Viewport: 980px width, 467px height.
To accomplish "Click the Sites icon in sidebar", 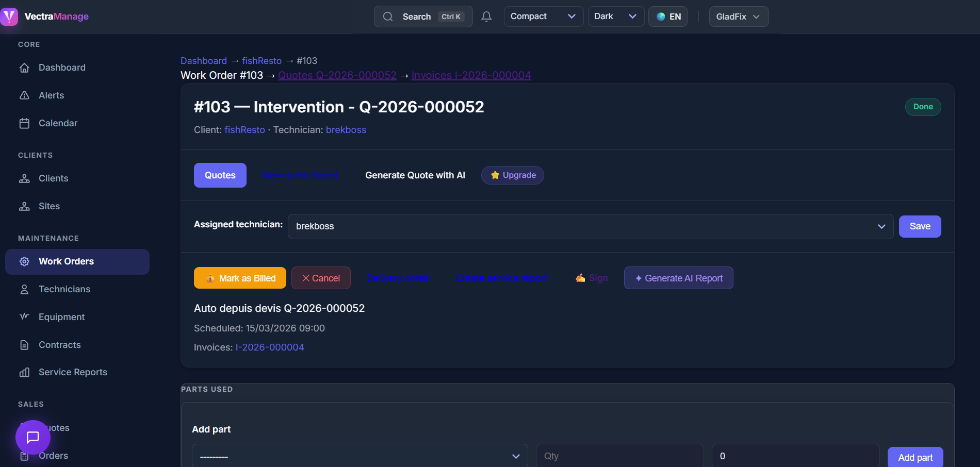I will 24,206.
